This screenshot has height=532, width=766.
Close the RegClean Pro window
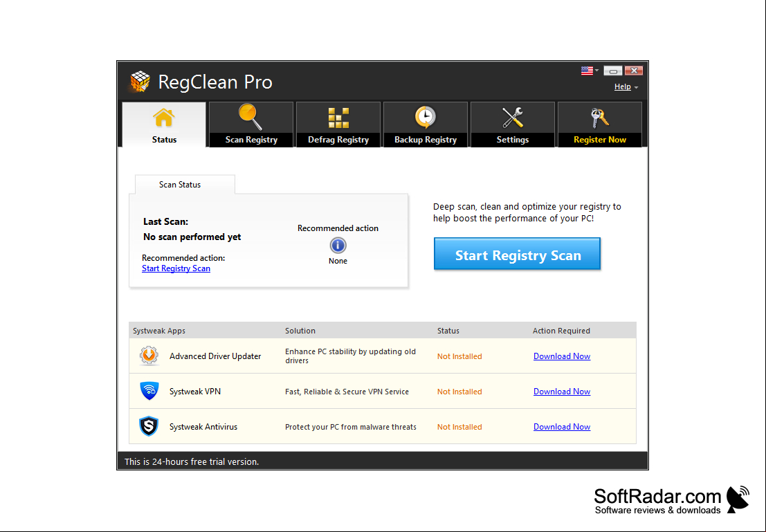pyautogui.click(x=634, y=71)
